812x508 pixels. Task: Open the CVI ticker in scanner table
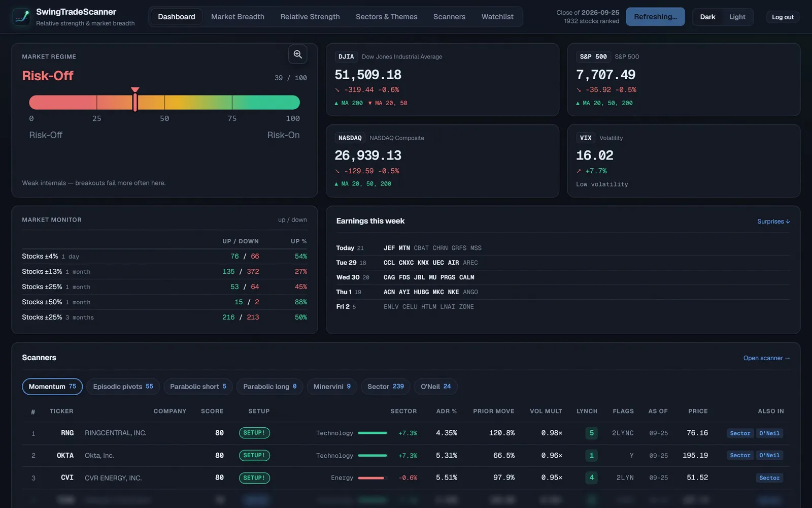pos(67,478)
